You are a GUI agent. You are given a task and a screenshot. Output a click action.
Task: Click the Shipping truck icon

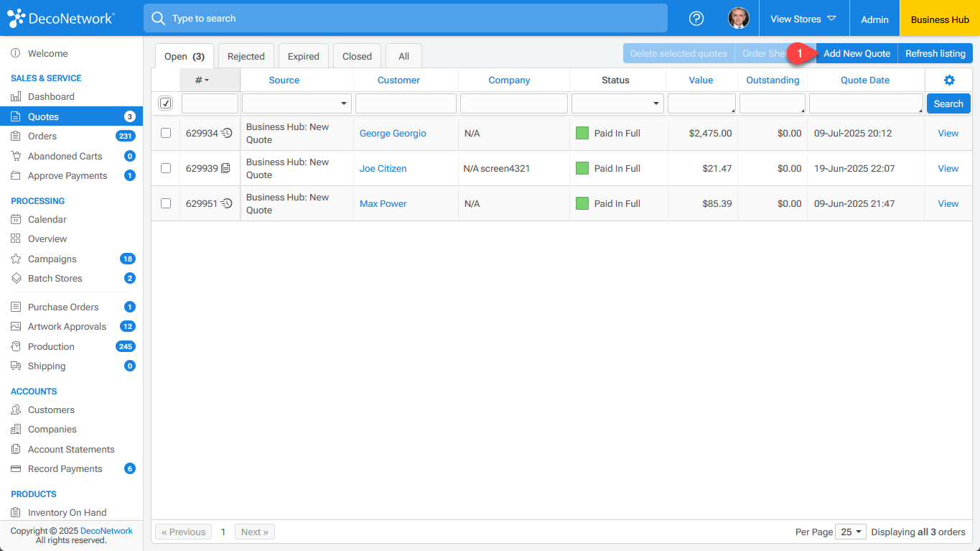16,366
